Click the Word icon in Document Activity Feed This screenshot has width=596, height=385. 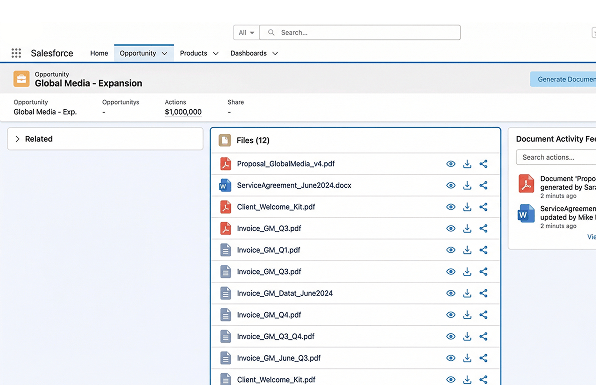526,213
